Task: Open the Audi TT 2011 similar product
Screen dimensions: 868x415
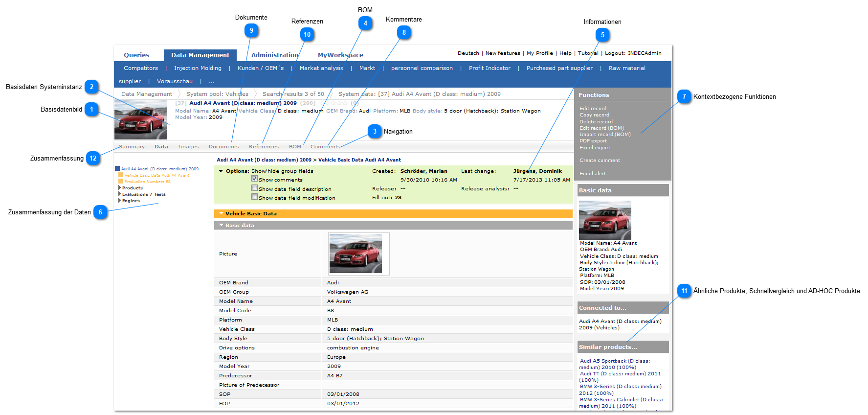Action: [x=620, y=377]
